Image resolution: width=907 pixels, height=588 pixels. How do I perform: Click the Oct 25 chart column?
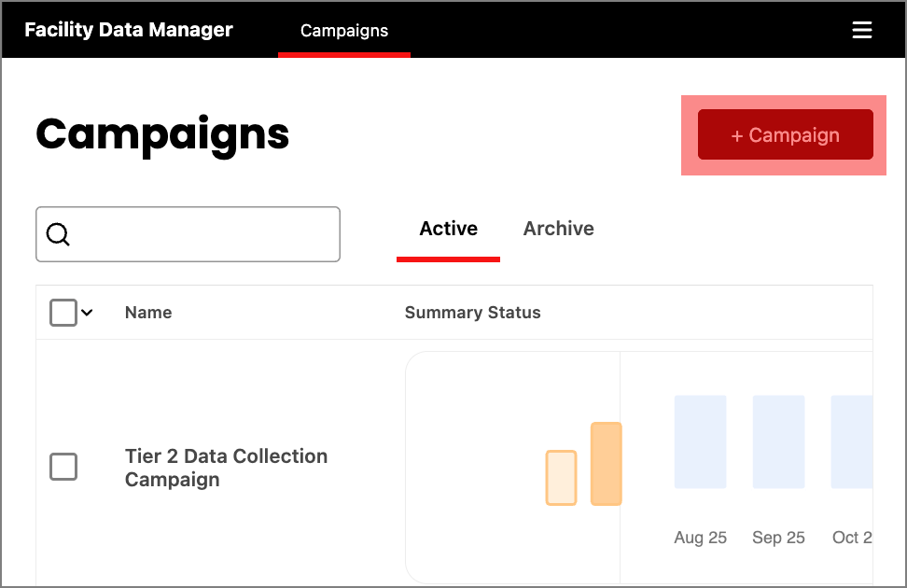pyautogui.click(x=851, y=441)
